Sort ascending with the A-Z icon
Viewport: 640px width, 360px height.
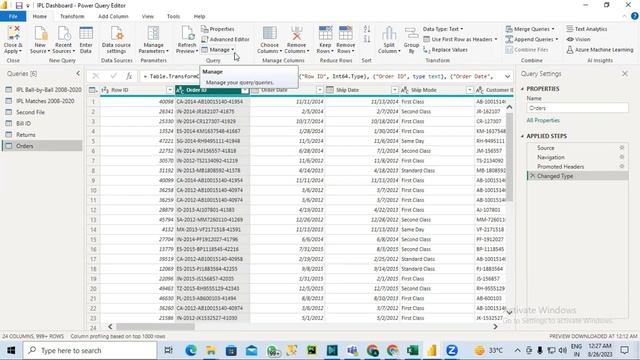[367, 29]
